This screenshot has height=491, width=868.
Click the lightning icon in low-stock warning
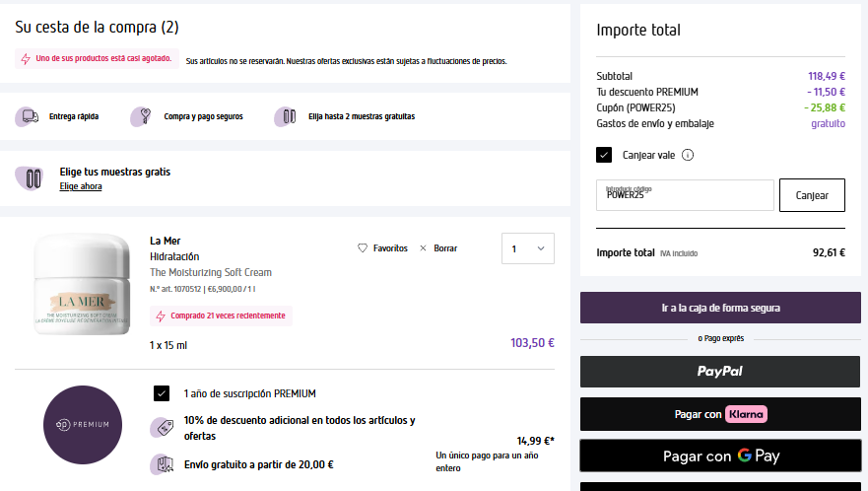[26, 59]
